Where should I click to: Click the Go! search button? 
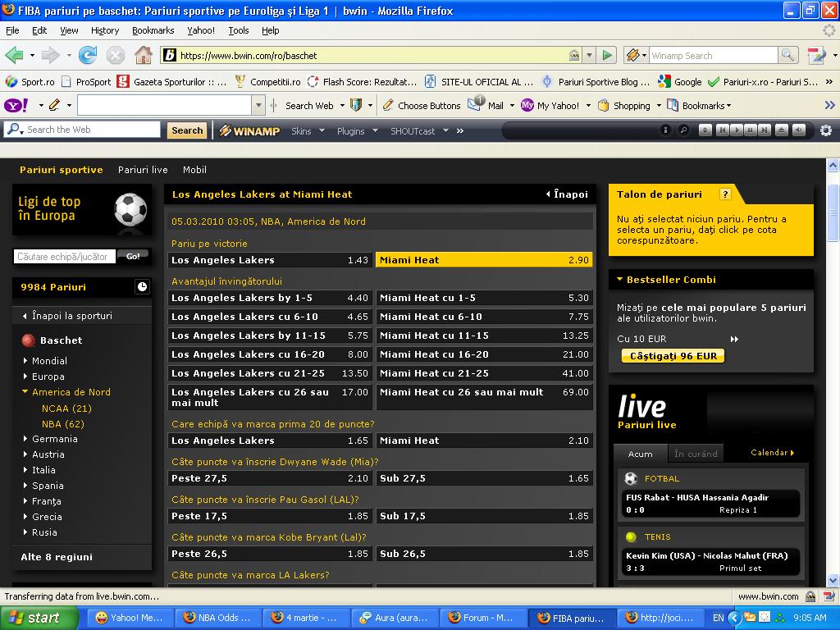(133, 257)
